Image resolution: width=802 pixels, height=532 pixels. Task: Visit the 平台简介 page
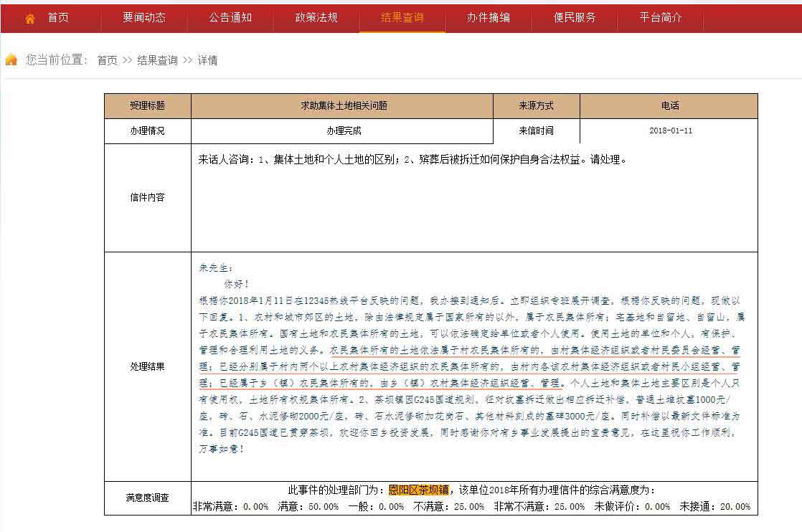point(661,18)
